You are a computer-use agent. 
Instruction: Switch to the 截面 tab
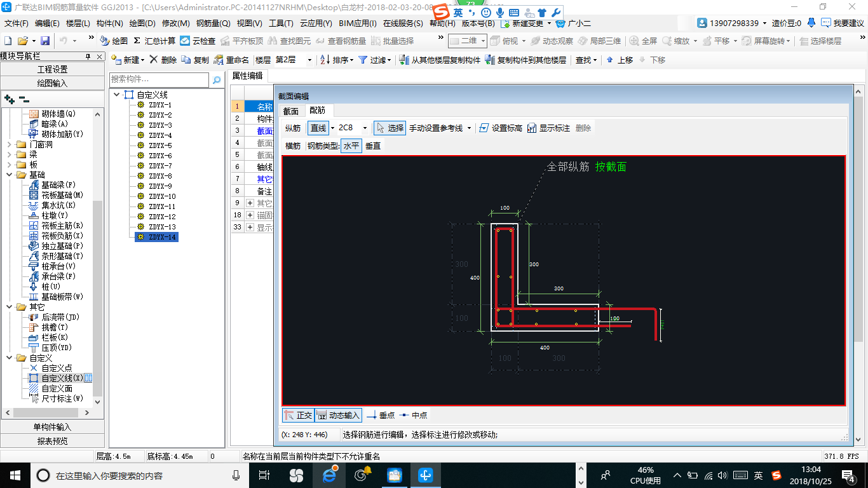[291, 111]
